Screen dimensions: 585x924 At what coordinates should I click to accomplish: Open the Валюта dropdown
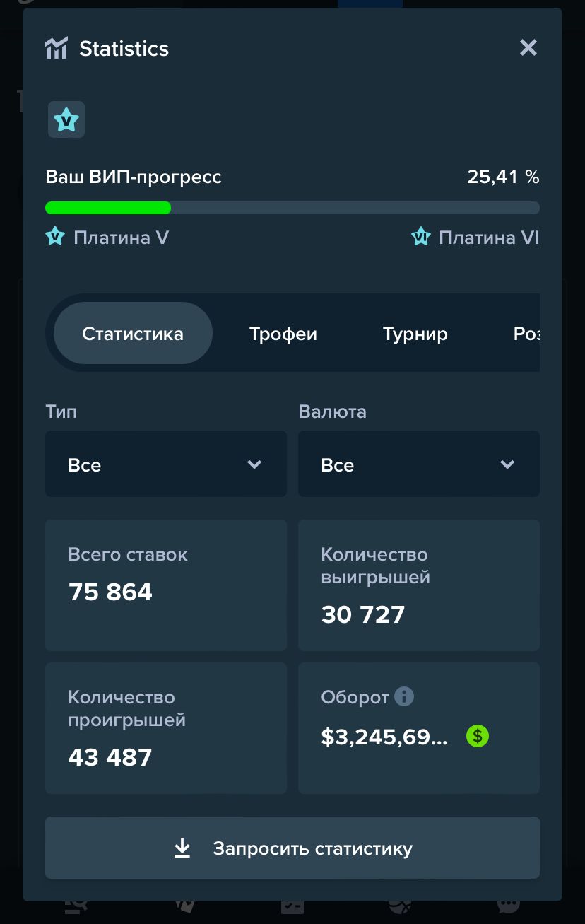click(419, 464)
